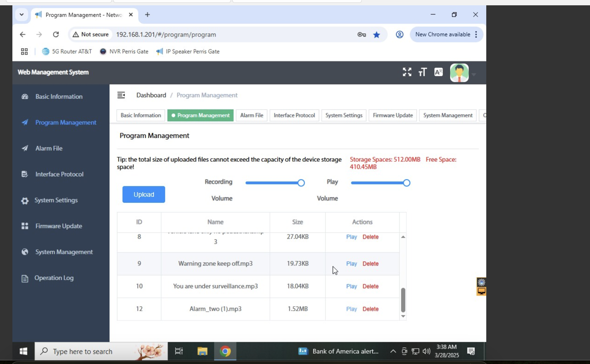
Task: Switch to Basic Information tab
Action: coord(141,115)
